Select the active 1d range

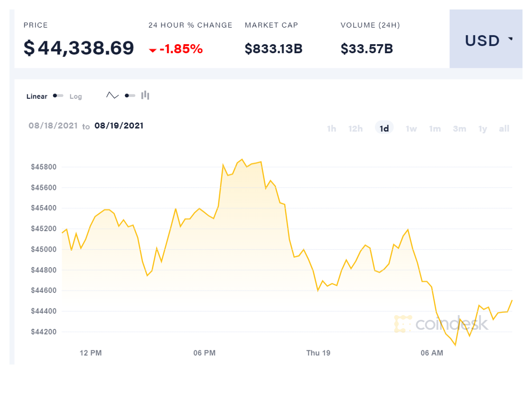[384, 129]
